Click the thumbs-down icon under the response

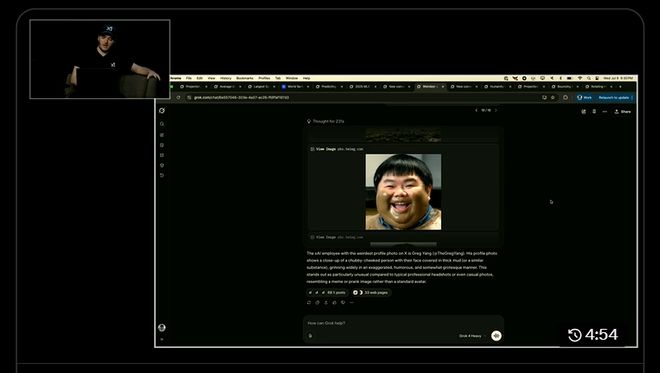tap(343, 302)
